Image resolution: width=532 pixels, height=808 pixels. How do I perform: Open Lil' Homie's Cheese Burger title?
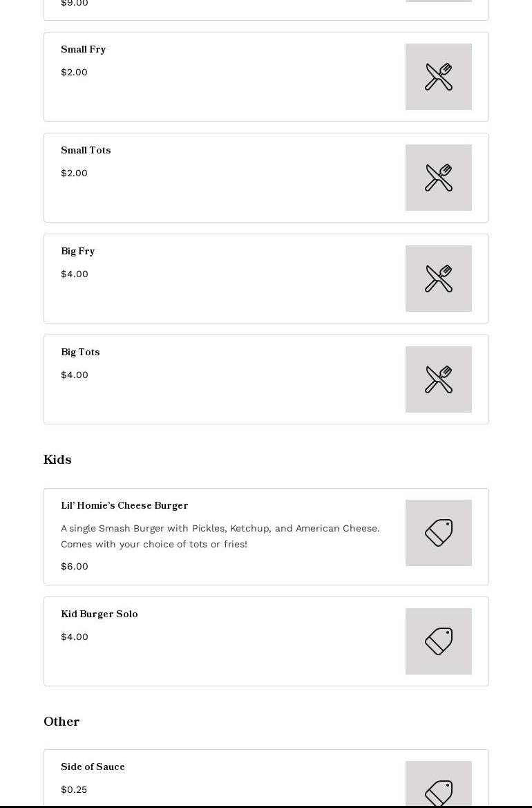click(x=124, y=505)
